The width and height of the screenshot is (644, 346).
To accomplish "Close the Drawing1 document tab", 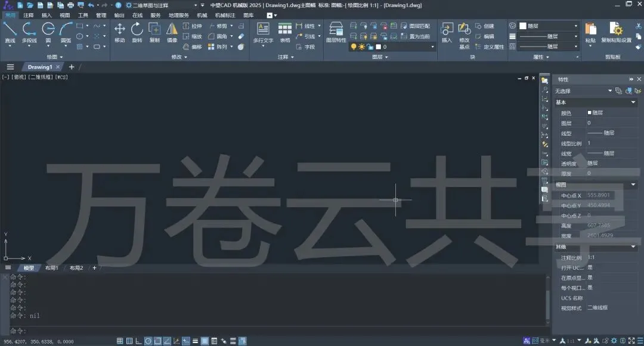I will tap(58, 67).
